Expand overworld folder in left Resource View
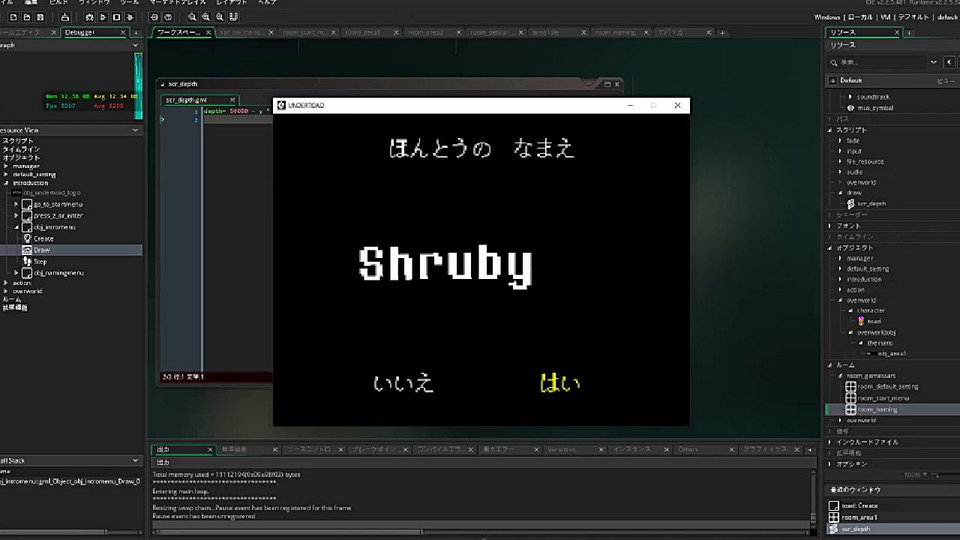This screenshot has height=540, width=960. pos(6,291)
